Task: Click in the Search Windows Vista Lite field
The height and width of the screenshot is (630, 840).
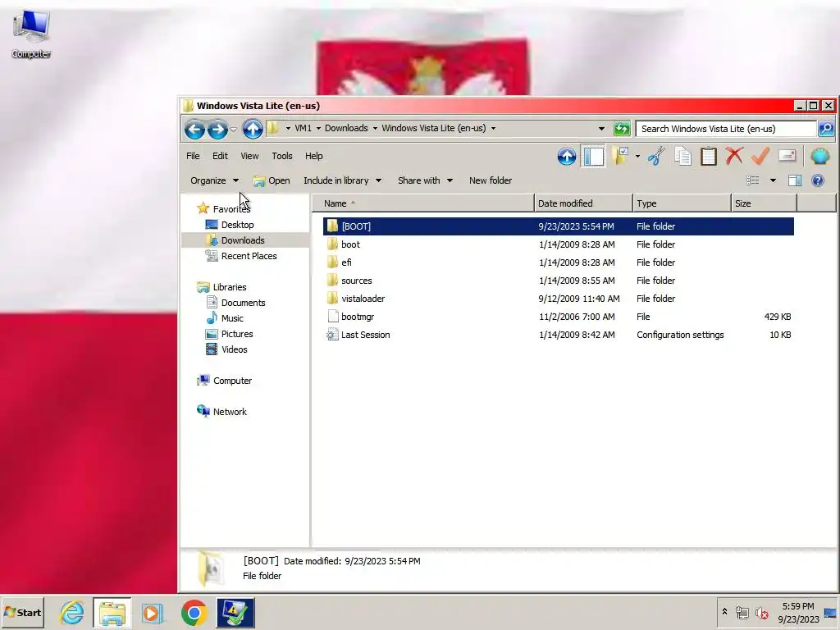Action: pyautogui.click(x=726, y=129)
